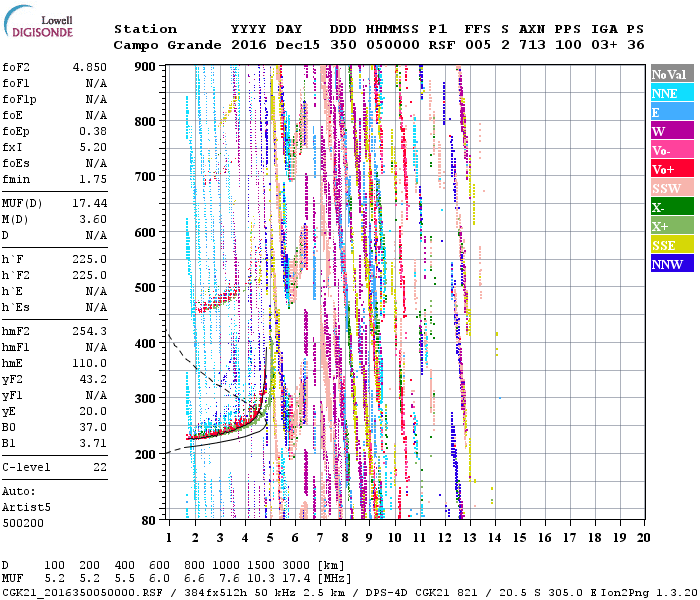Click the foF1 N/A value
This screenshot has width=700, height=600.
pos(96,83)
